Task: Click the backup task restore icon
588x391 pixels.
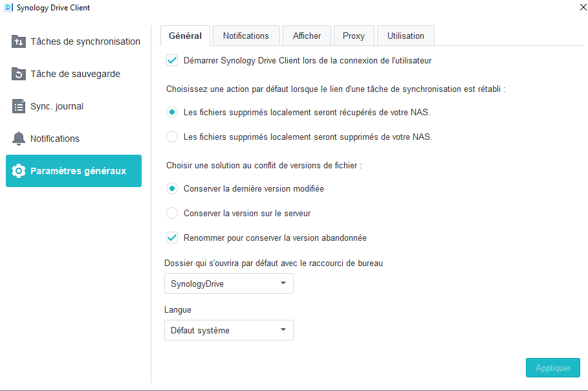Action: click(x=18, y=74)
